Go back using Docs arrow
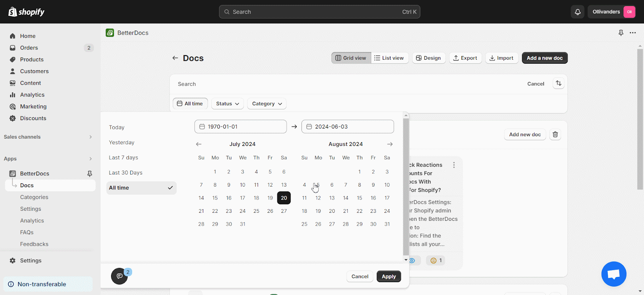 click(175, 58)
